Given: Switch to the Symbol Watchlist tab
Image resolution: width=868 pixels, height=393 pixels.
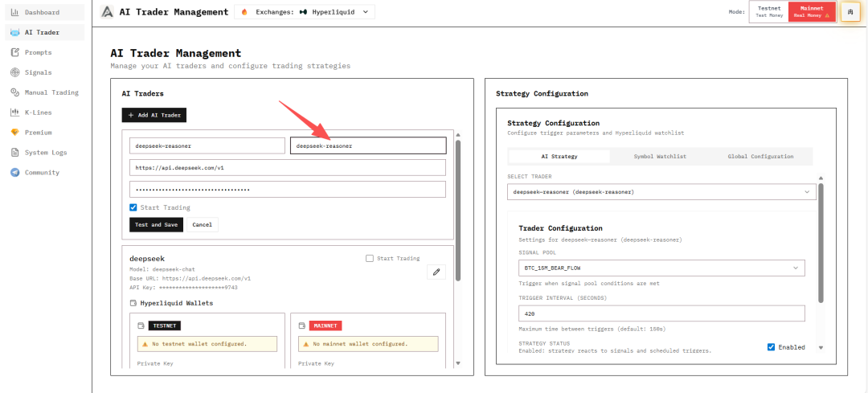Looking at the screenshot, I should [x=659, y=157].
